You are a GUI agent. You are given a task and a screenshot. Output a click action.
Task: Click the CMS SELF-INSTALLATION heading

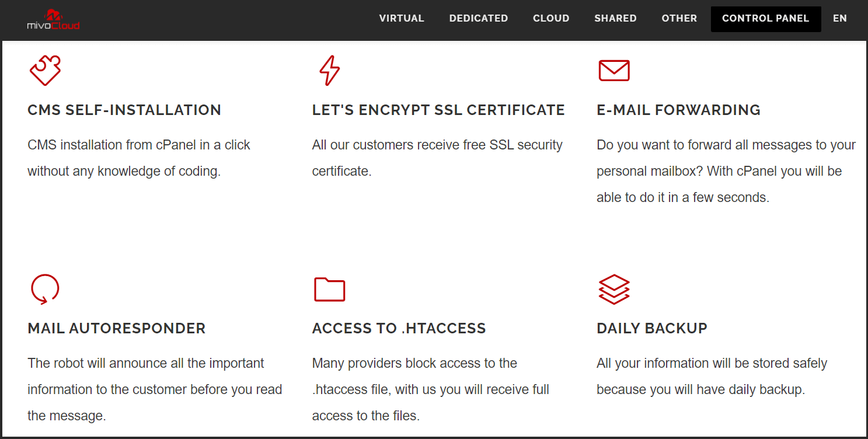coord(124,110)
